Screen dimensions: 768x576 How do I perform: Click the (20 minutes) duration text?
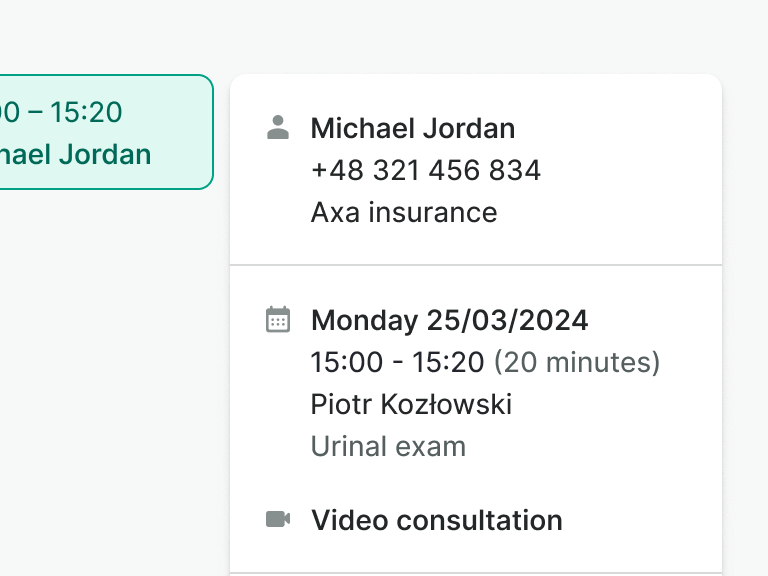pos(577,362)
